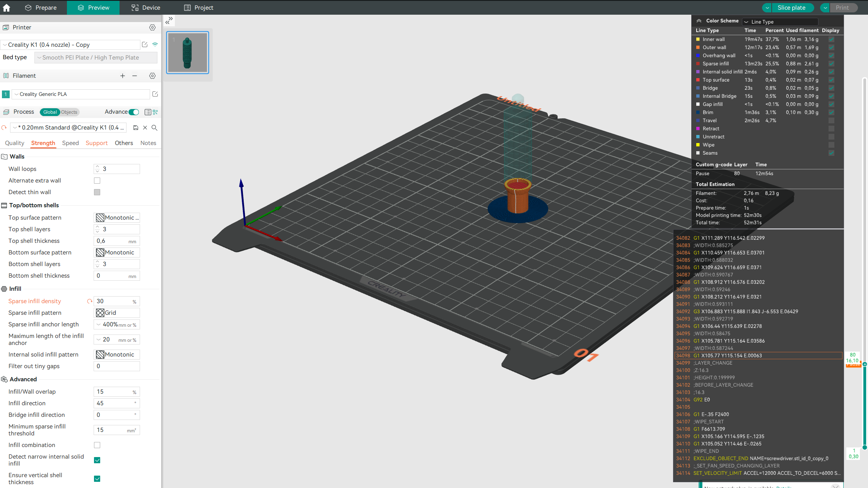The image size is (868, 488).
Task: Open the Internal solid infill pattern dropdown
Action: click(117, 355)
